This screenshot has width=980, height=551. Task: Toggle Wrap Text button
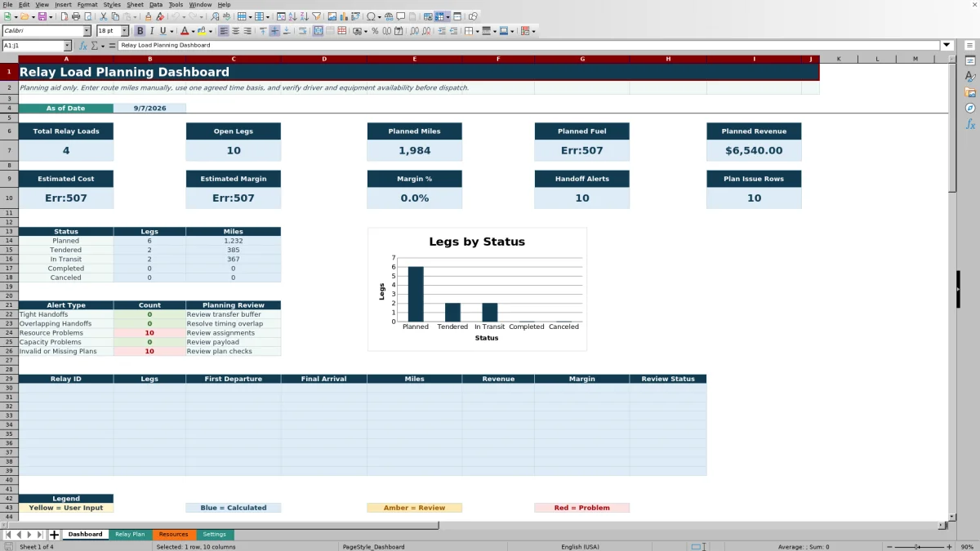coord(302,31)
